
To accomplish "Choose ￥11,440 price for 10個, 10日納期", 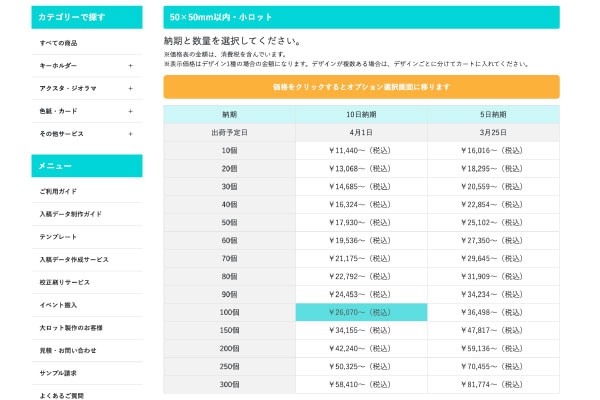I will point(360,150).
